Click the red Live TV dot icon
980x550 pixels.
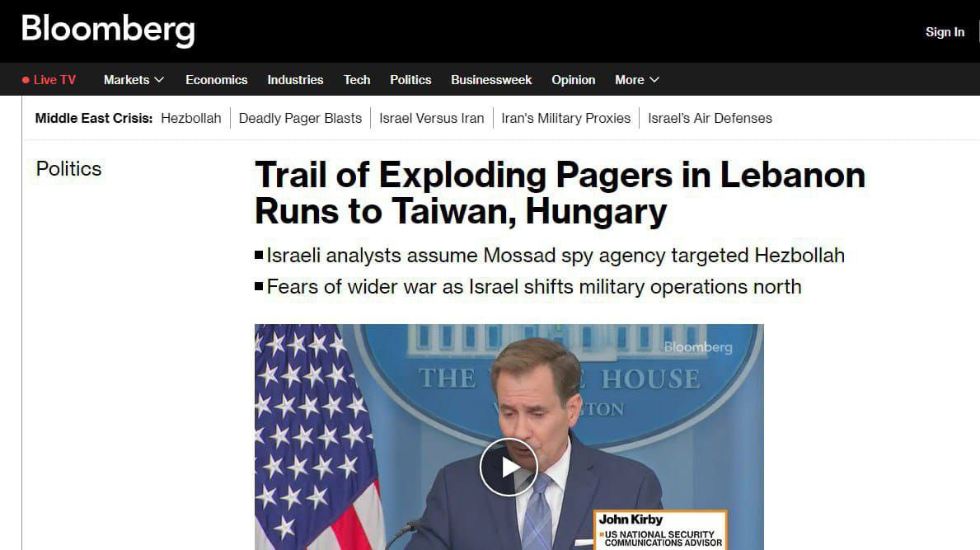[26, 80]
